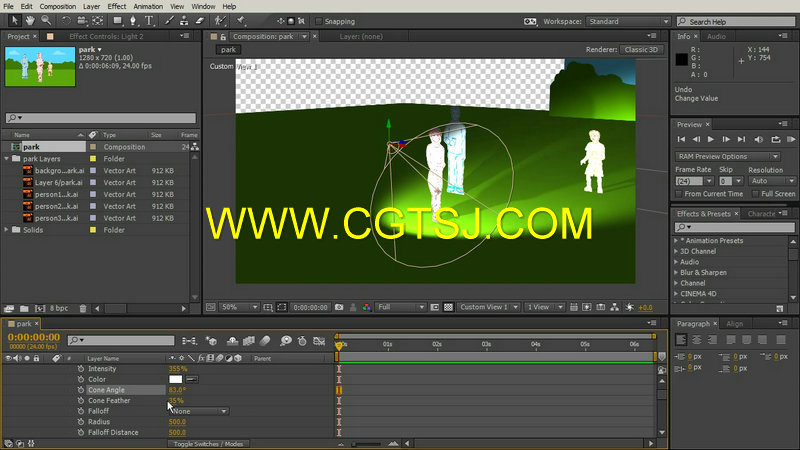This screenshot has height=450, width=800.
Task: Open the Animation menu
Action: pyautogui.click(x=148, y=7)
